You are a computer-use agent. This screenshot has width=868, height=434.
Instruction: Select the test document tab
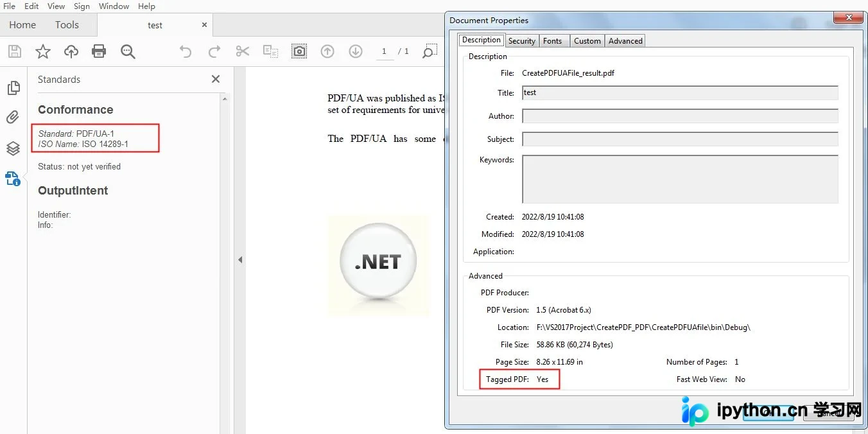tap(155, 25)
